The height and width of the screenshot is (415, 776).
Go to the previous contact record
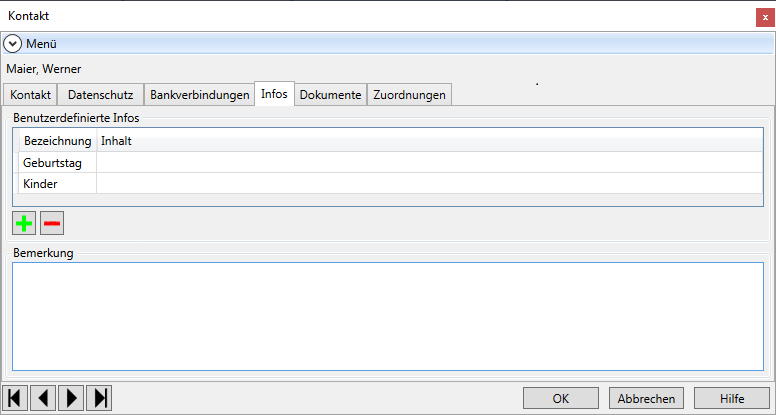[43, 398]
